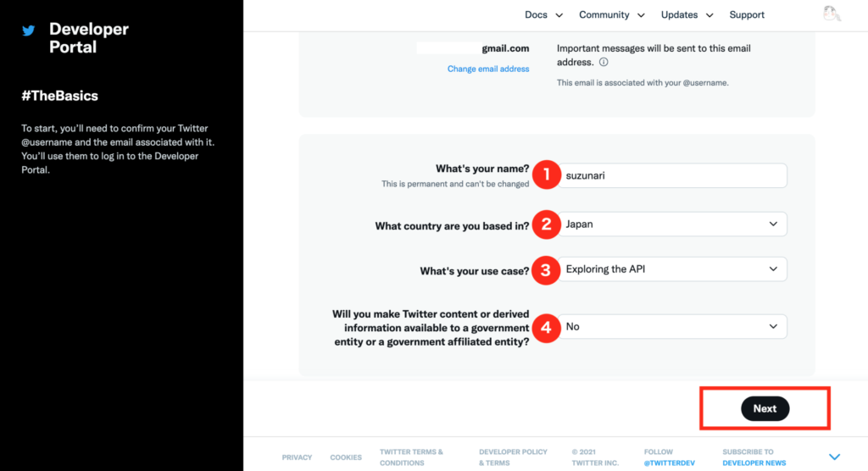
Task: Go to the Support page
Action: tap(747, 15)
